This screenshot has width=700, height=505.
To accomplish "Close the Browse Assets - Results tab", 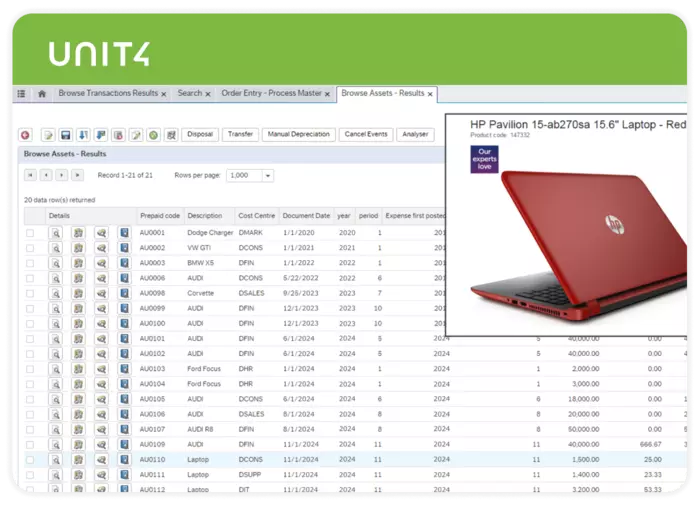I will pyautogui.click(x=430, y=94).
